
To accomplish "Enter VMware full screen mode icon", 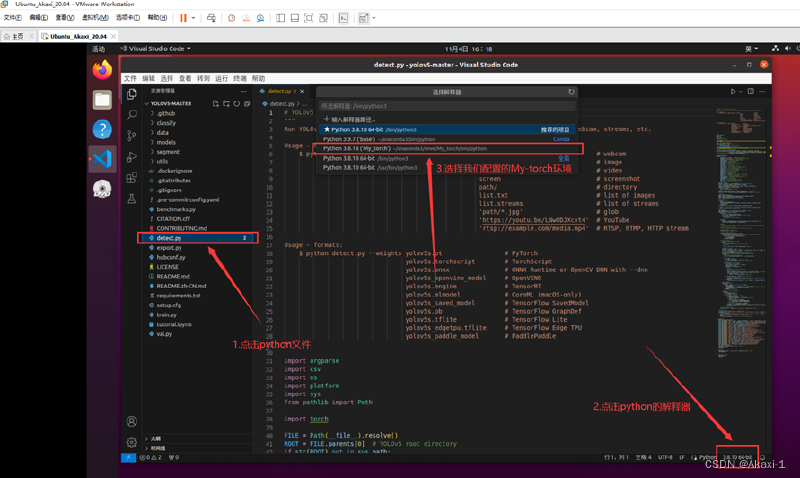I will coord(309,18).
